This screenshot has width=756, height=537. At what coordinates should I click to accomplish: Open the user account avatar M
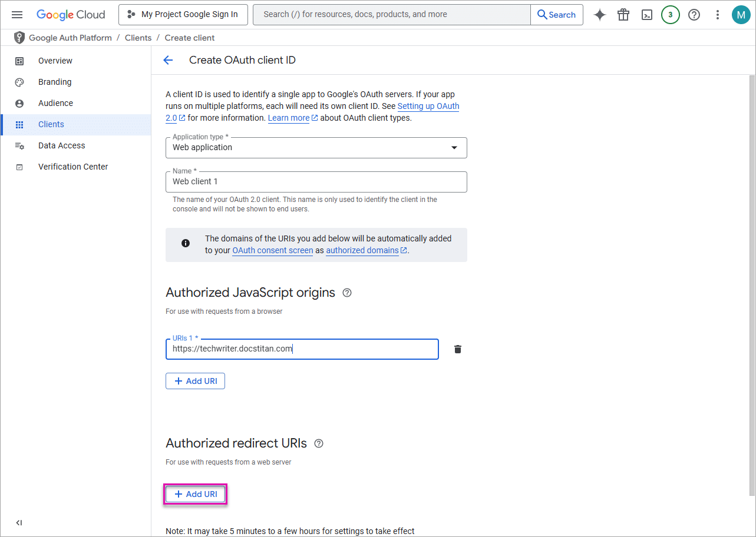(x=741, y=15)
